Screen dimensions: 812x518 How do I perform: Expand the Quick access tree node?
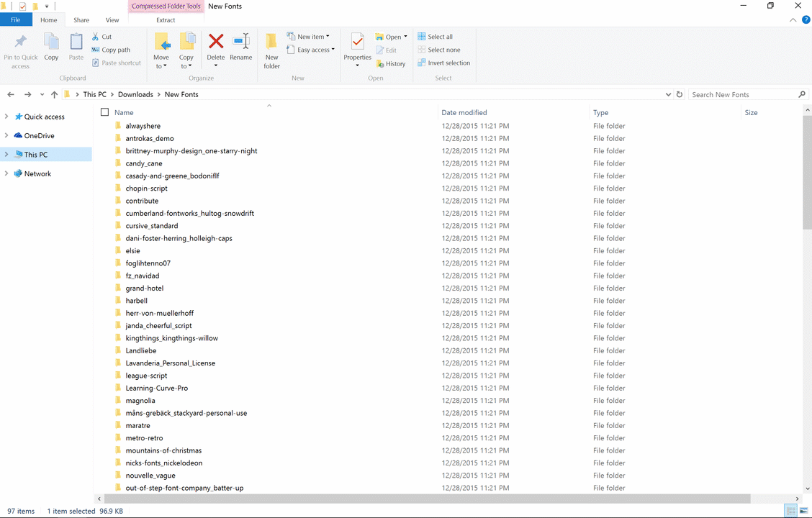[x=6, y=117]
